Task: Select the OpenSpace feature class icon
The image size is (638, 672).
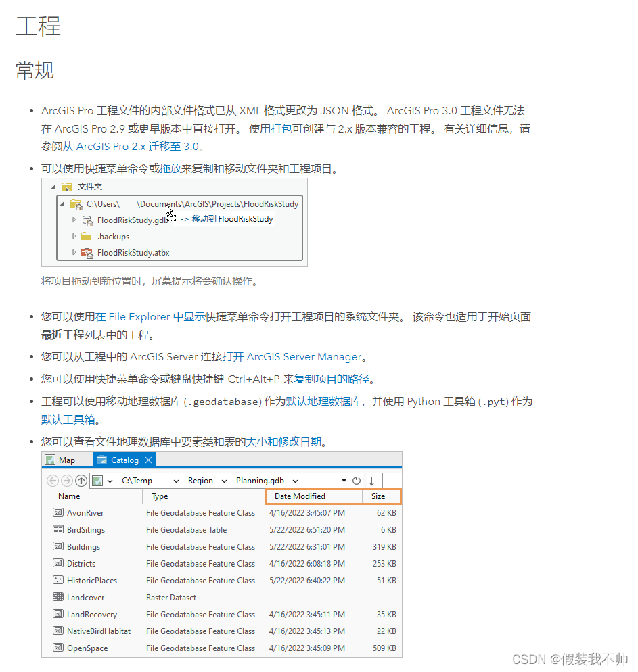Action: tap(58, 648)
